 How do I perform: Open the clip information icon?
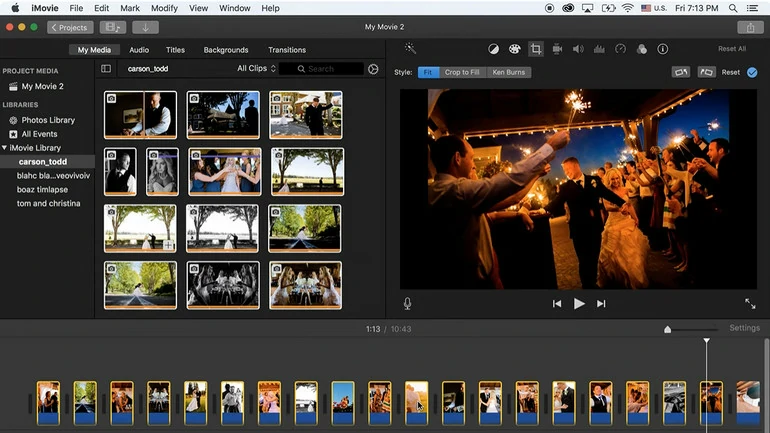click(662, 49)
